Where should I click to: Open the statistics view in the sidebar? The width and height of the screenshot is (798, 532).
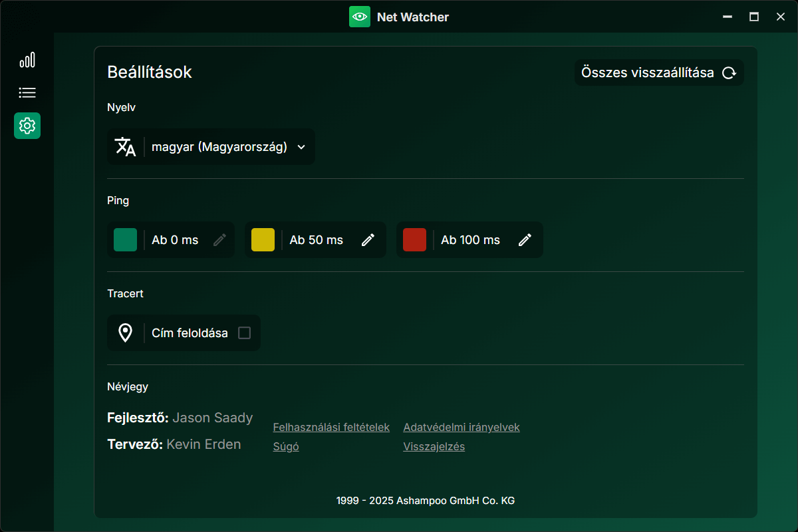(27, 59)
